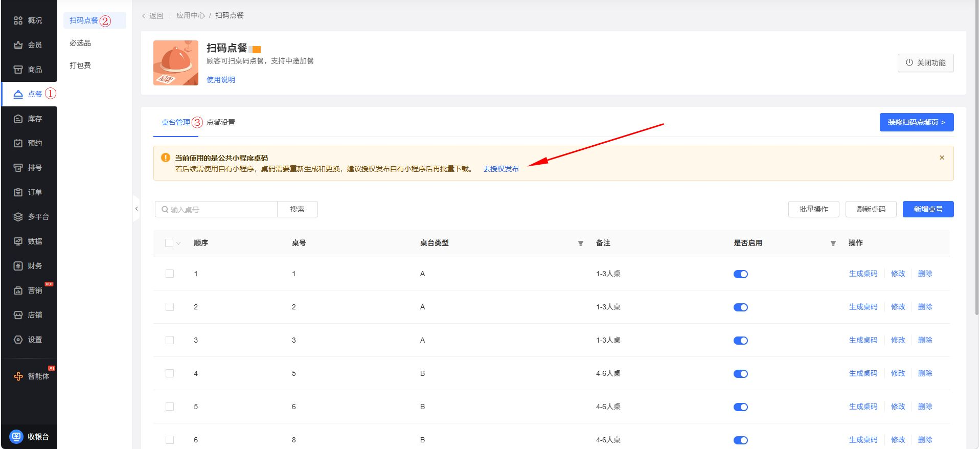Click the 去授权发布 link
This screenshot has width=980, height=449.
point(501,169)
